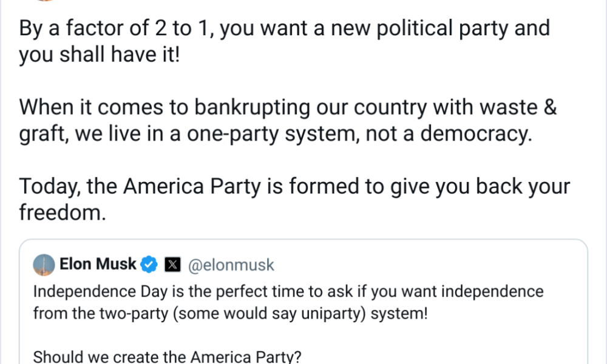Click "Should we create the America Party?" line
This screenshot has width=607, height=364.
point(167,357)
